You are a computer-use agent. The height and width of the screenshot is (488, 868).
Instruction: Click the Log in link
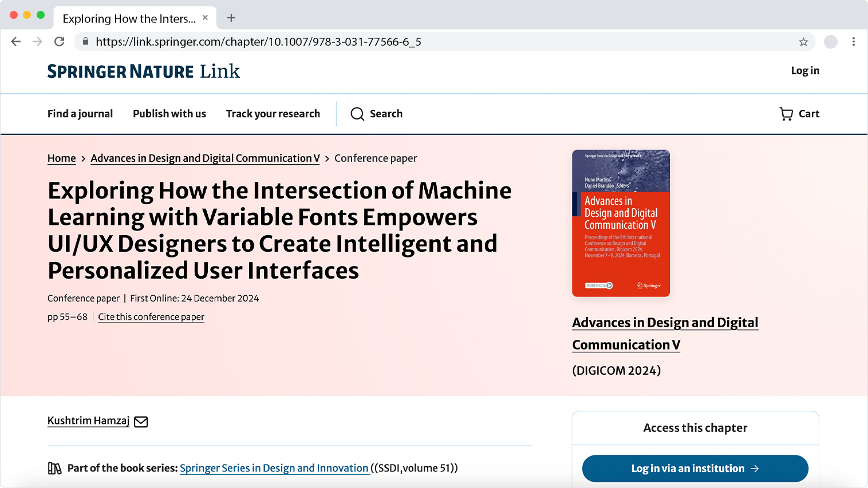pos(804,70)
